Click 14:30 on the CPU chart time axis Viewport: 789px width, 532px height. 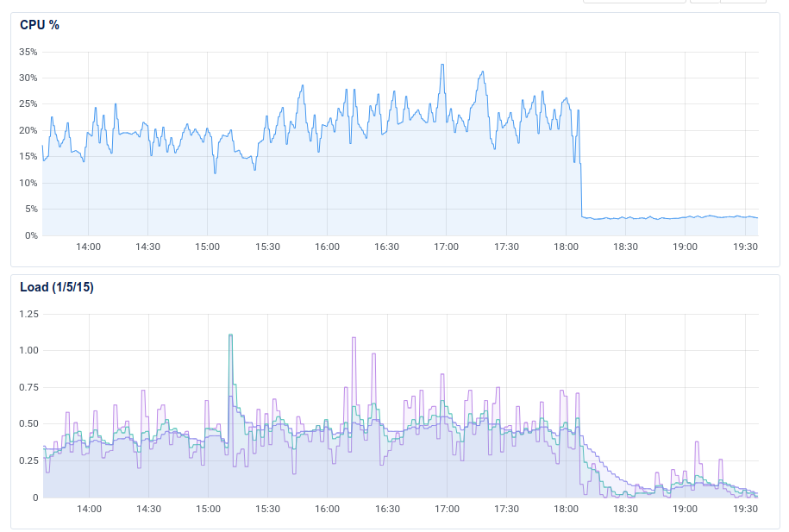click(x=148, y=247)
